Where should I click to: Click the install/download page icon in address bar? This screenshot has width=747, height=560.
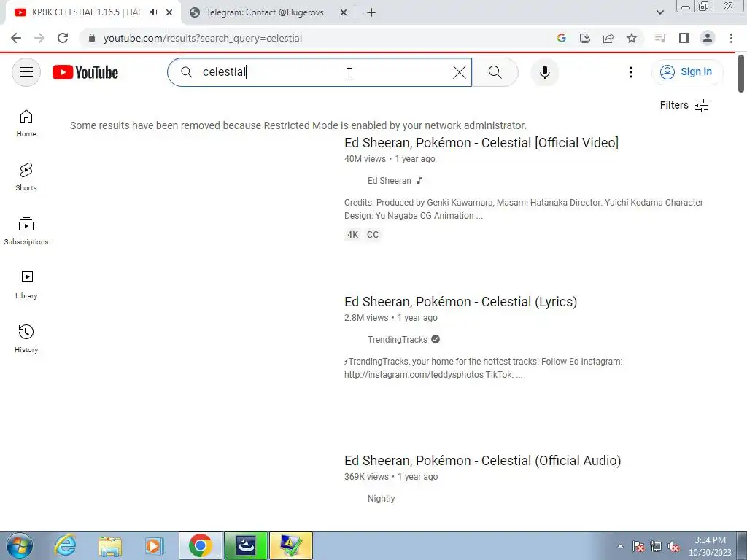coord(585,38)
